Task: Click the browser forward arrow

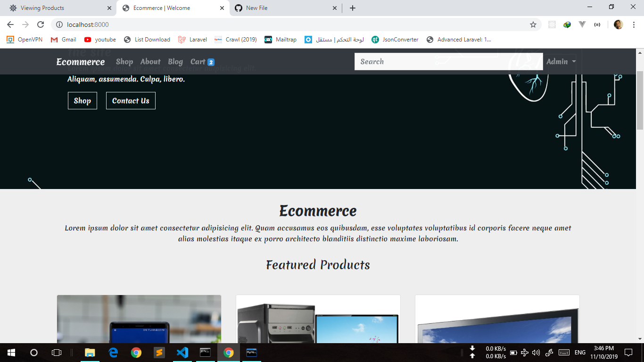Action: pyautogui.click(x=25, y=25)
